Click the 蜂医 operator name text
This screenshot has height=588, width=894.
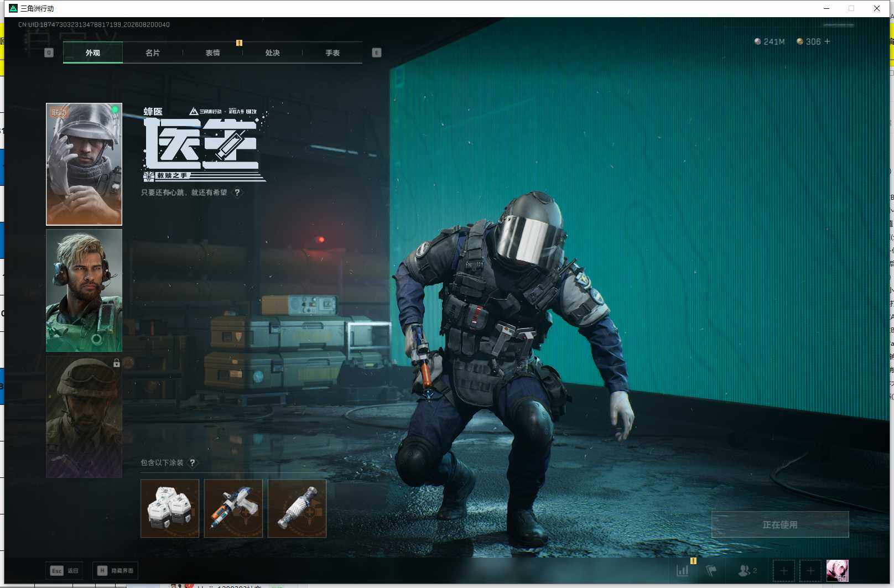pos(153,112)
